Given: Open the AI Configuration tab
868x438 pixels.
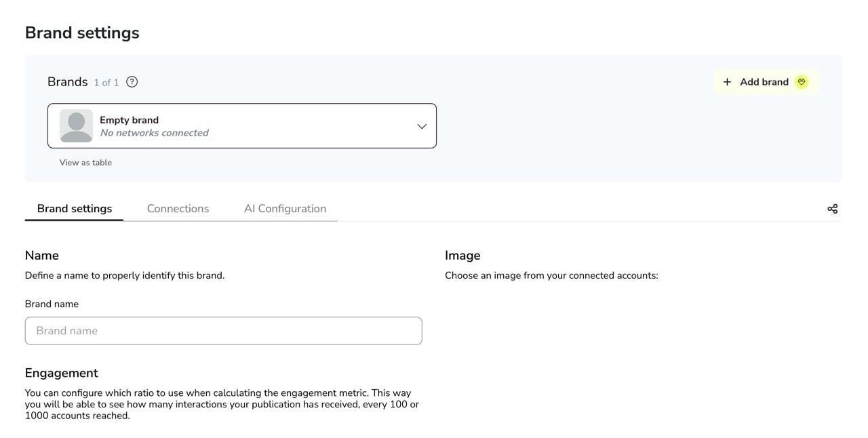Looking at the screenshot, I should [x=285, y=209].
